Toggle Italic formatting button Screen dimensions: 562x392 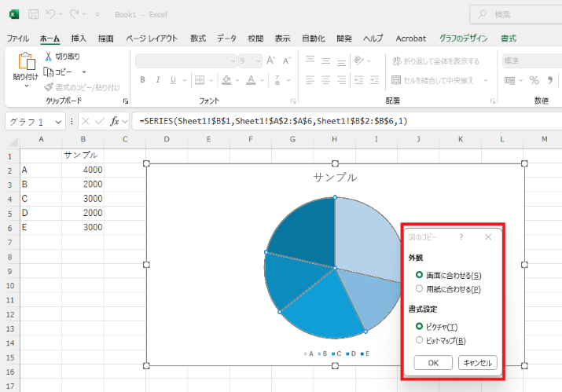(158, 80)
